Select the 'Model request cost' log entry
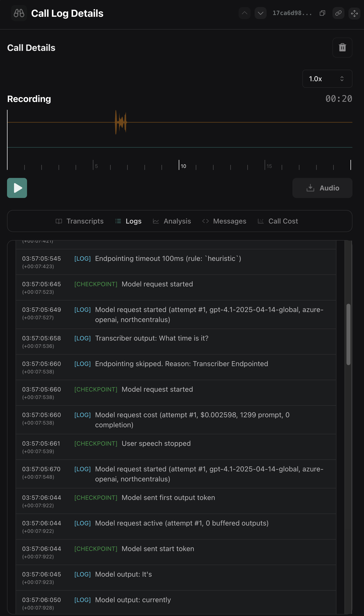This screenshot has width=364, height=616. point(176,420)
